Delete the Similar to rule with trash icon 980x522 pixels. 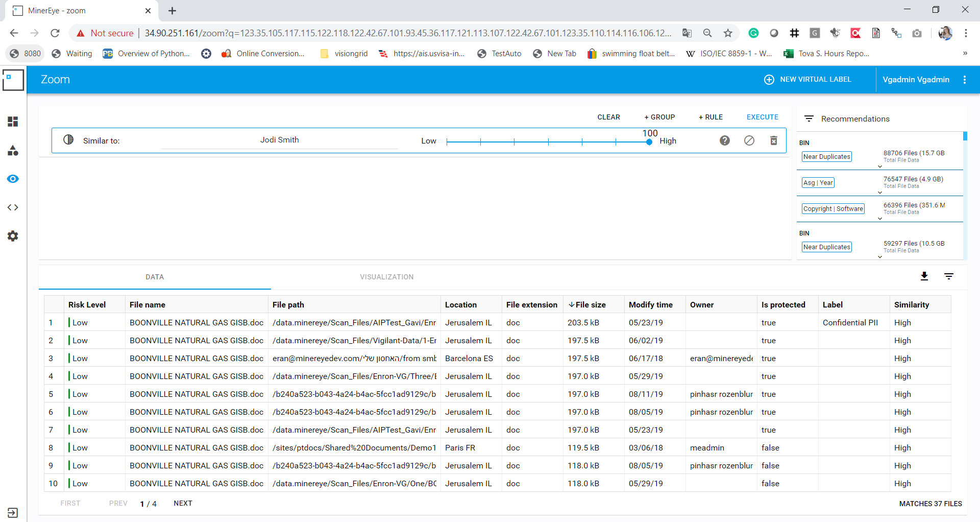point(773,140)
